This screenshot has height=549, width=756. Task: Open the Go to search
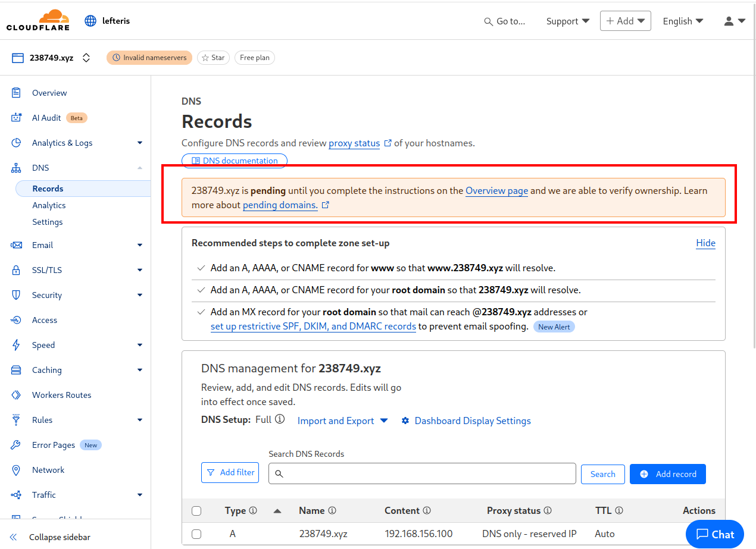coord(505,21)
